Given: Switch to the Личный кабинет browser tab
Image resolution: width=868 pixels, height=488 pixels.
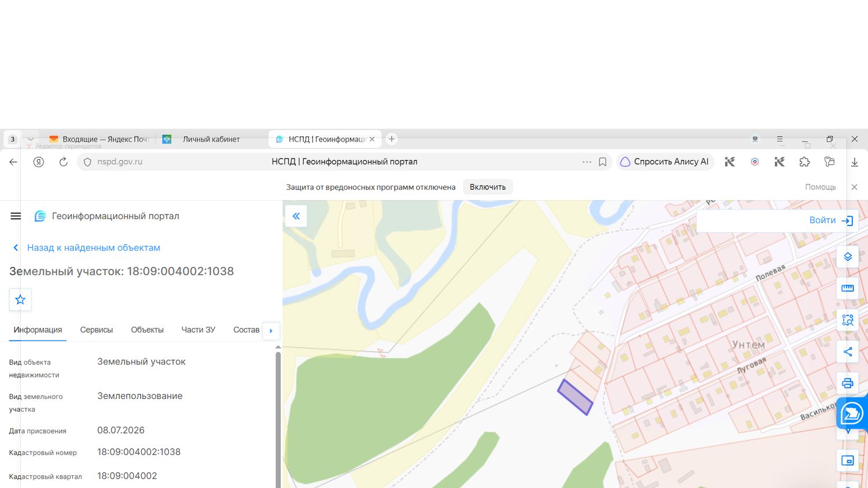Looking at the screenshot, I should click(x=211, y=139).
